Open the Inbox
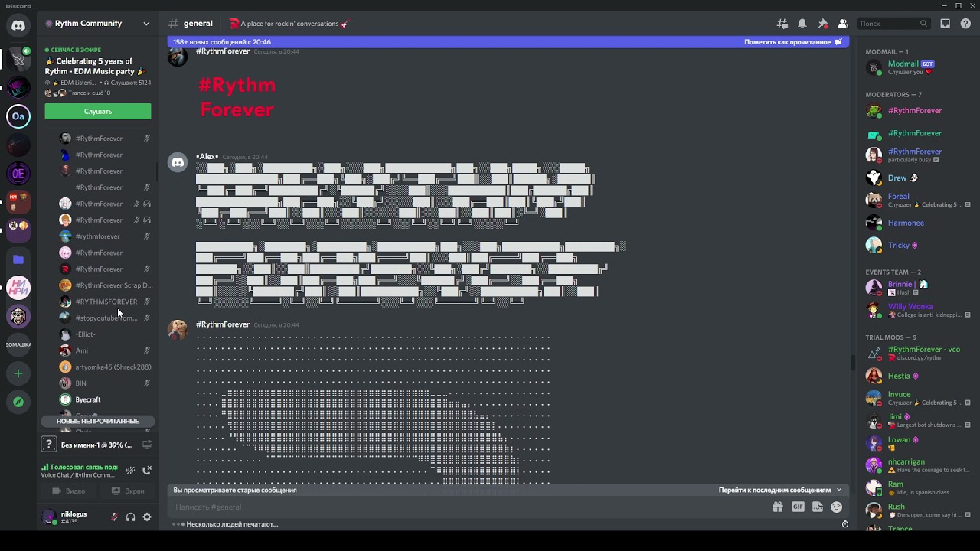The height and width of the screenshot is (551, 980). point(946,24)
